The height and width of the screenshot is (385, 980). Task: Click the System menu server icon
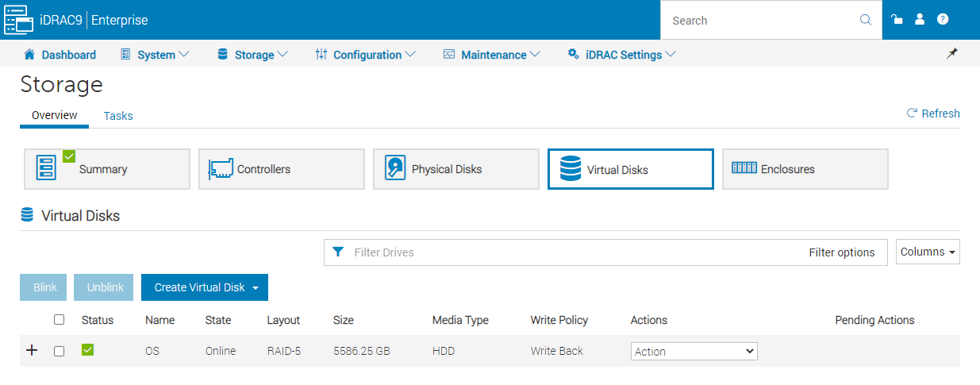(125, 54)
